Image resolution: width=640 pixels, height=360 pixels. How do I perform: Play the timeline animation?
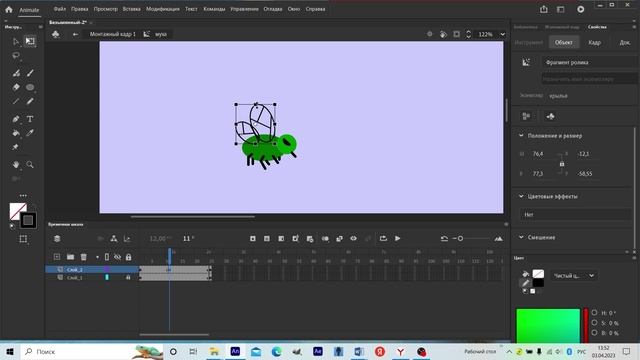397,239
